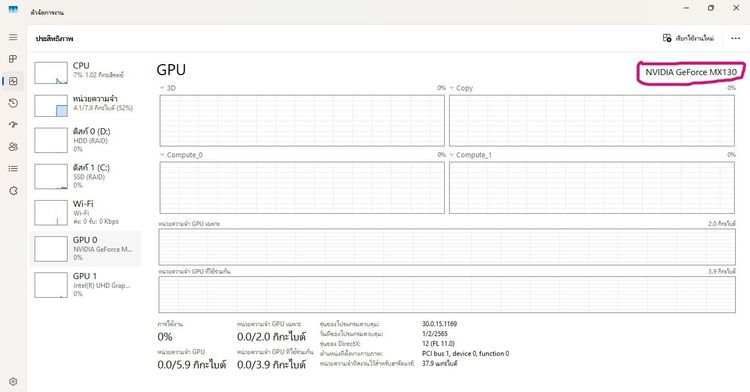Click DirectX value 12 (FL 11.0)
The width and height of the screenshot is (750, 392).
point(438,344)
